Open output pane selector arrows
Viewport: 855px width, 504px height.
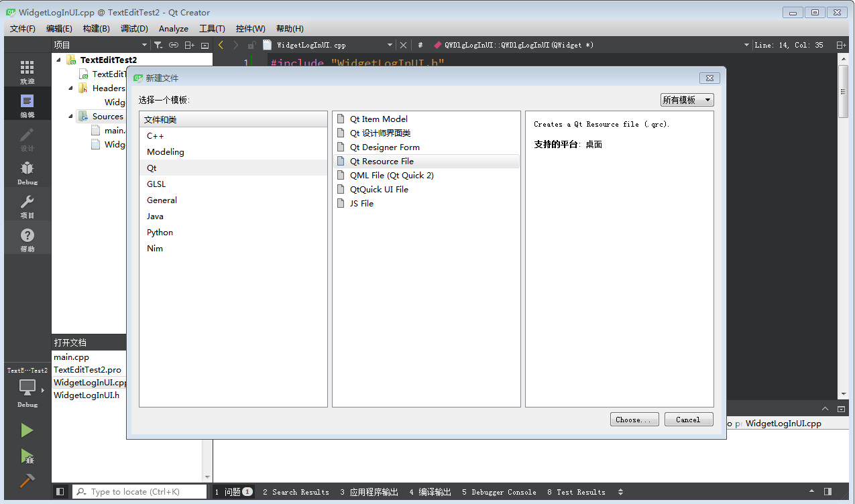point(620,492)
